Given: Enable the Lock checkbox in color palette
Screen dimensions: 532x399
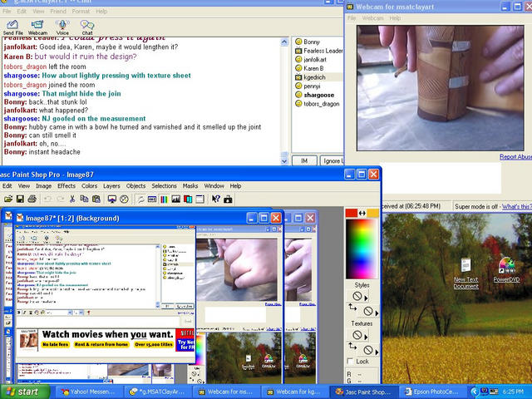Looking at the screenshot, I should pyautogui.click(x=351, y=362).
